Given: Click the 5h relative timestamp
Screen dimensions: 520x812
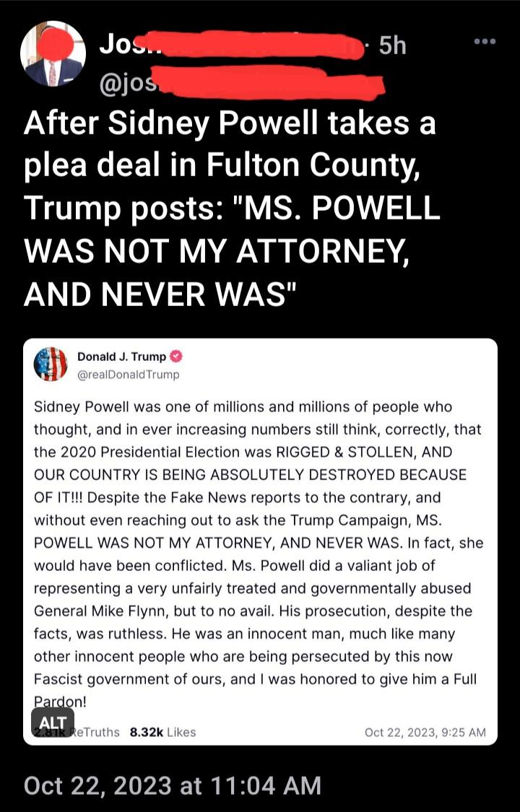Looking at the screenshot, I should click(392, 47).
